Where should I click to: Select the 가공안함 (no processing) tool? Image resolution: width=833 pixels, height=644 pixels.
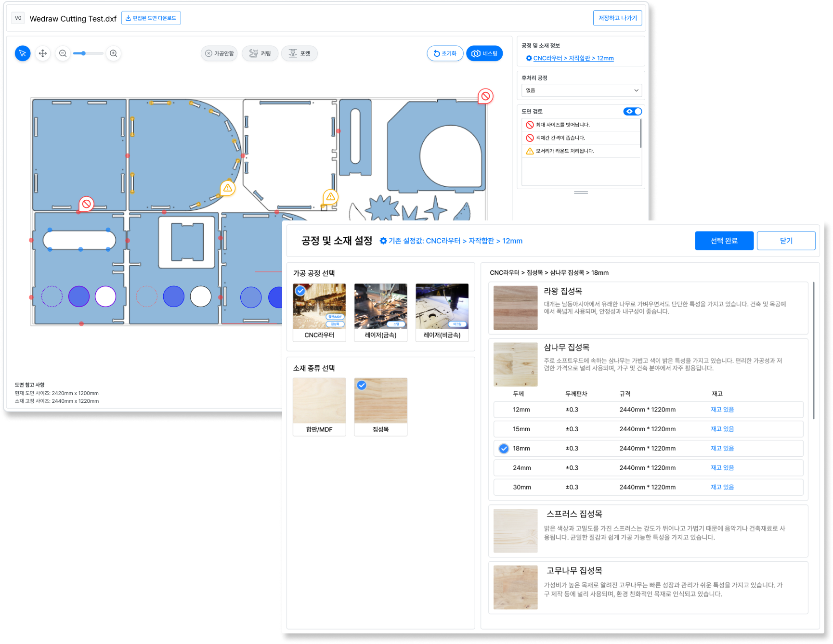coord(219,53)
